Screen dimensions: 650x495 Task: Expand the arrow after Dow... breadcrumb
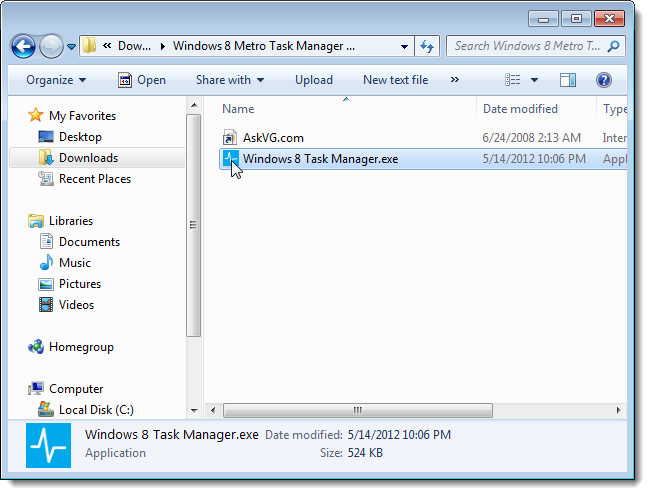point(162,46)
